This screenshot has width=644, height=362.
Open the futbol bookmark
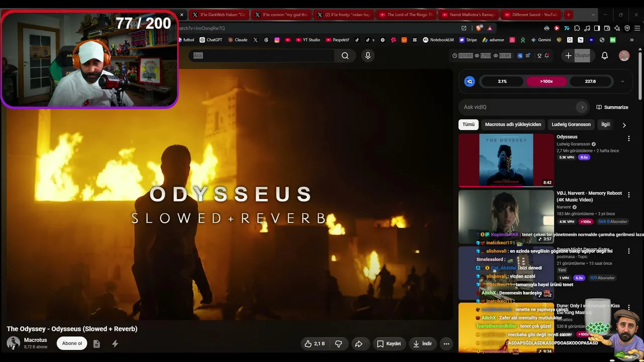pos(187,40)
